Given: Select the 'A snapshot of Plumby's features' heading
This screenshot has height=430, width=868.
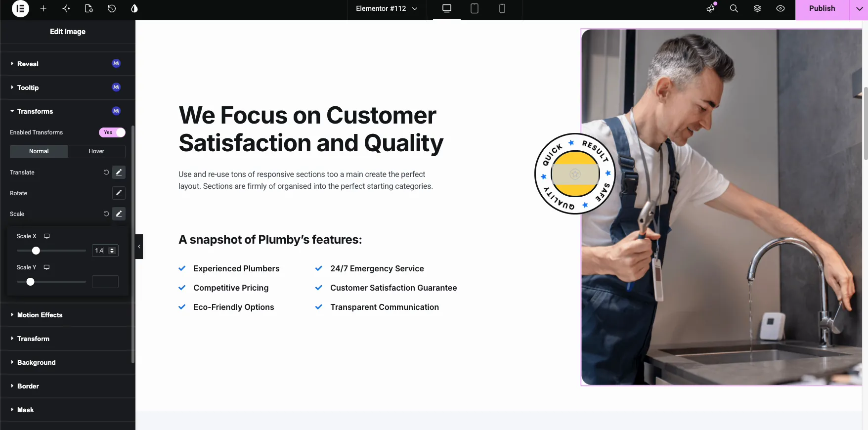Looking at the screenshot, I should (x=270, y=240).
